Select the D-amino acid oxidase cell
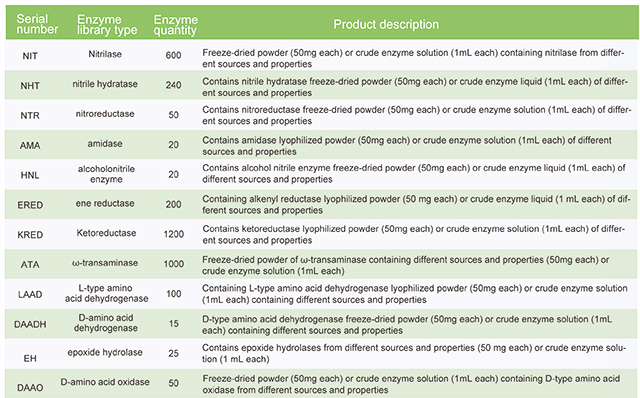Viewport: 640px width, 398px height. [105, 382]
